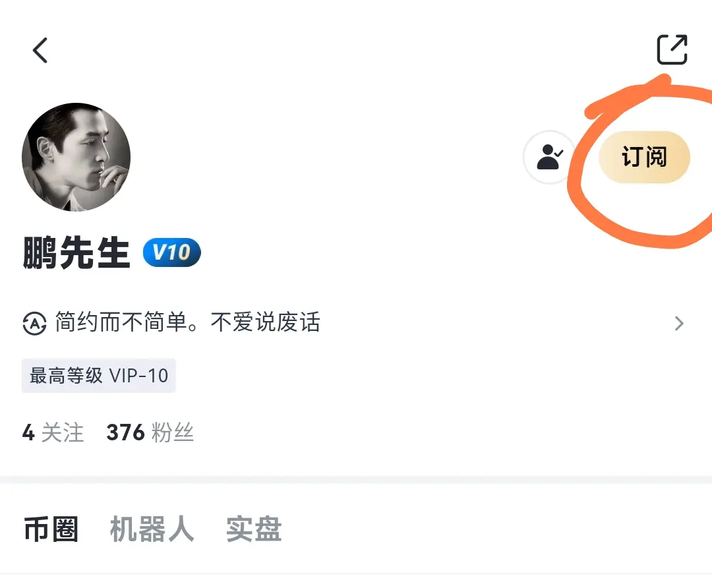This screenshot has height=588, width=712.
Task: Switch to the 实盘 tab
Action: (x=254, y=529)
